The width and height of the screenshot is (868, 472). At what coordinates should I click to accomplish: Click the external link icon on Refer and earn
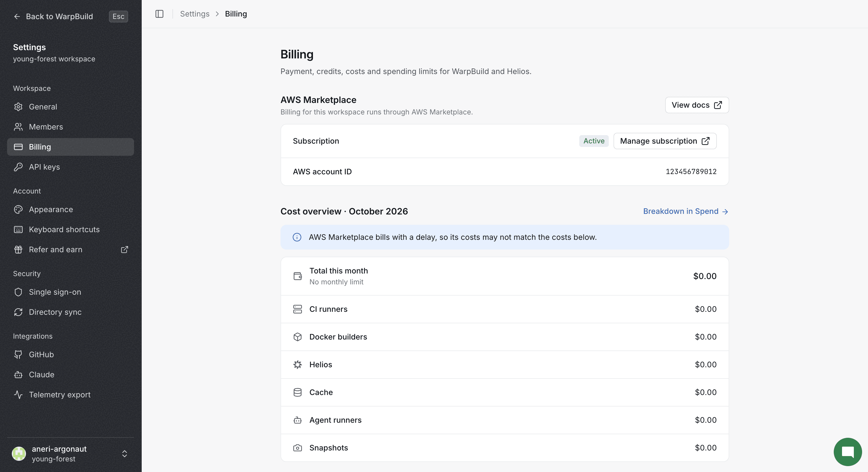(x=124, y=250)
